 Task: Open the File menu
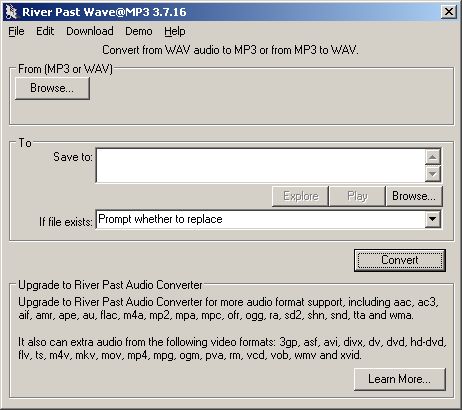point(16,31)
